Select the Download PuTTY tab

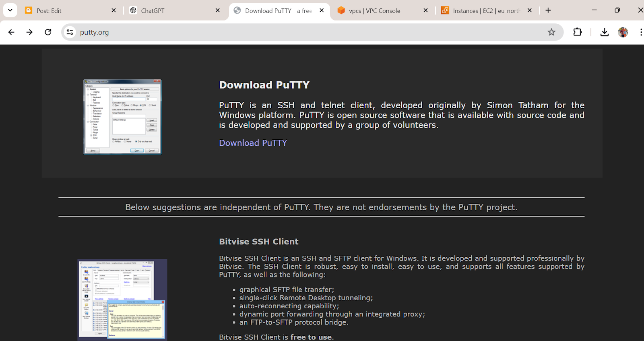coord(279,10)
